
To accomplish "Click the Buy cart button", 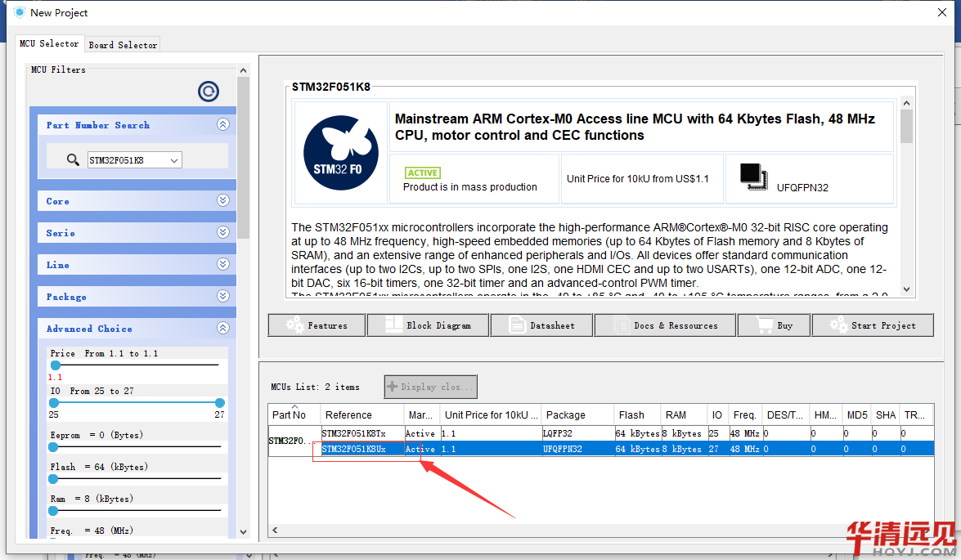I will point(774,325).
